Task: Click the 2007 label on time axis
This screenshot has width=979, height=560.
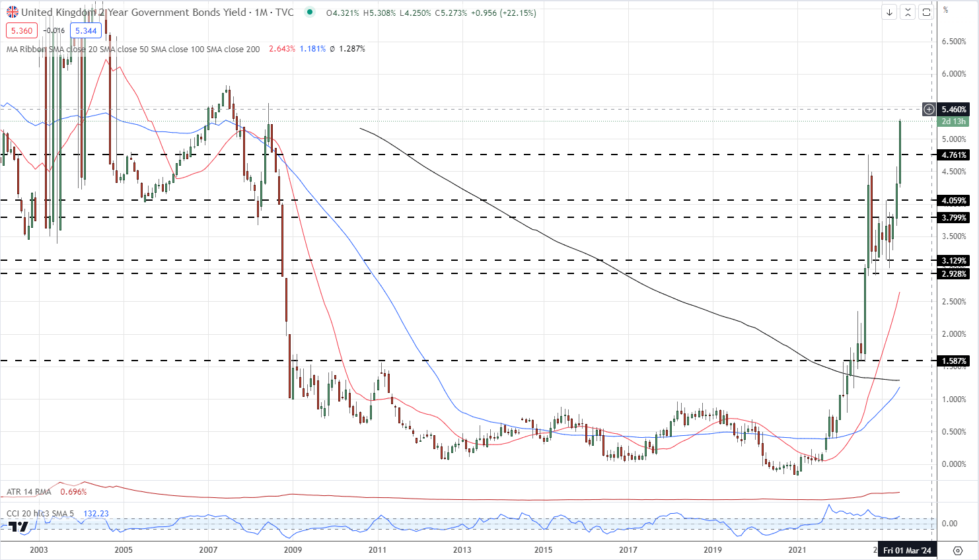Action: pos(208,550)
